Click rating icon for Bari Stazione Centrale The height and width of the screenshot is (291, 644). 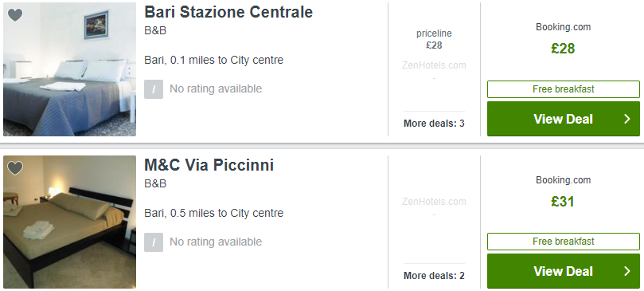coord(154,89)
